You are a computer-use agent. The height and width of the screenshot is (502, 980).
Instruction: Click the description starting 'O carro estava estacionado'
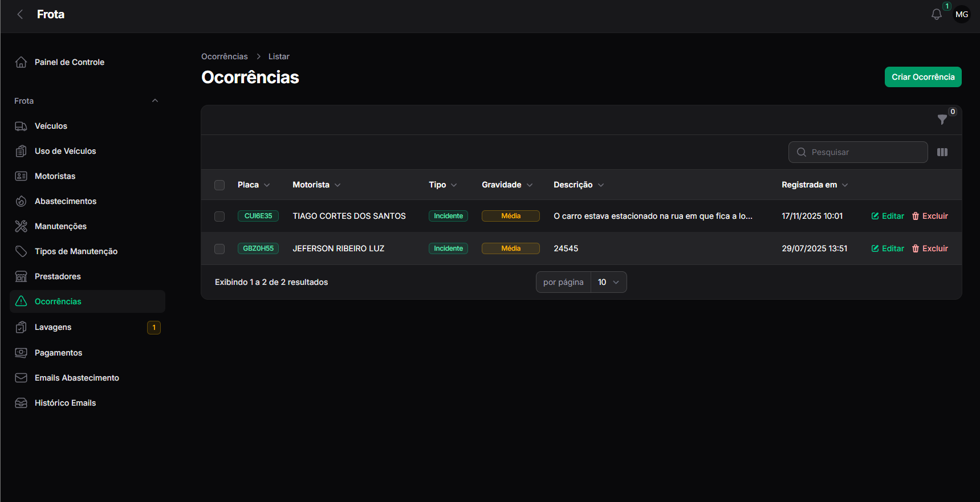tap(653, 216)
